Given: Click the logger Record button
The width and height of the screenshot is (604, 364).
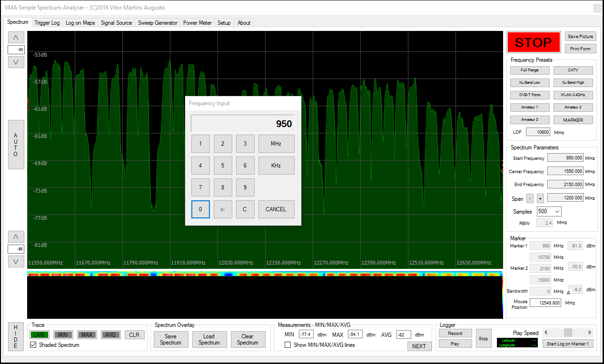Looking at the screenshot, I should [x=455, y=334].
